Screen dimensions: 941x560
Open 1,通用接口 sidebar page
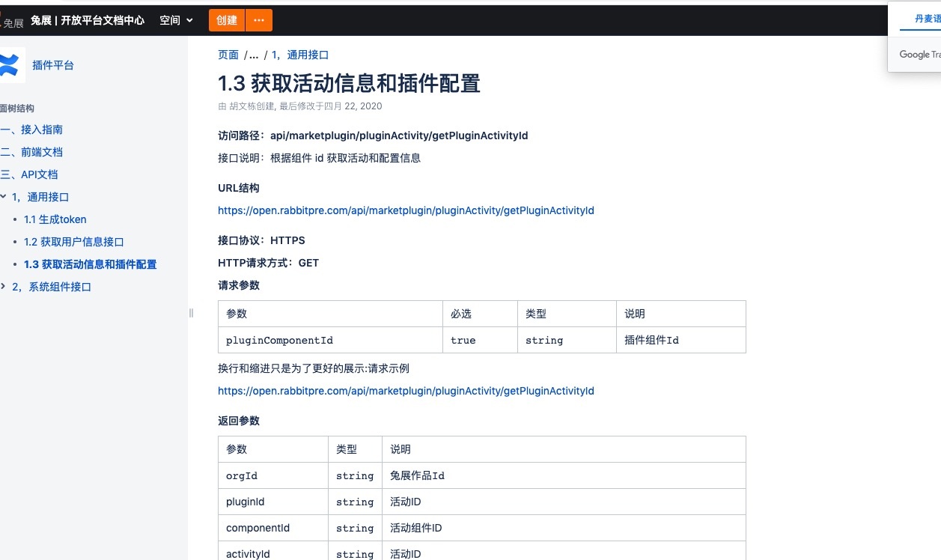coord(40,197)
